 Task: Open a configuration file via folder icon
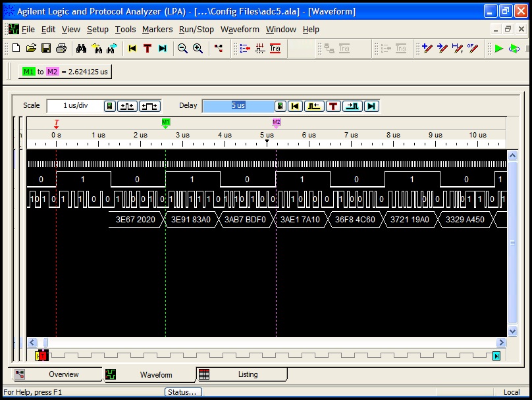tap(31, 48)
